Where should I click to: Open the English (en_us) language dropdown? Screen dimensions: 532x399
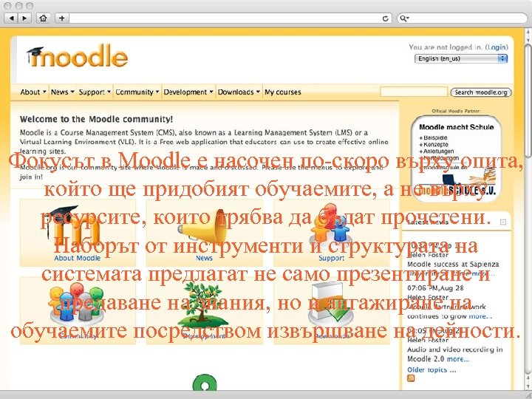(461, 58)
